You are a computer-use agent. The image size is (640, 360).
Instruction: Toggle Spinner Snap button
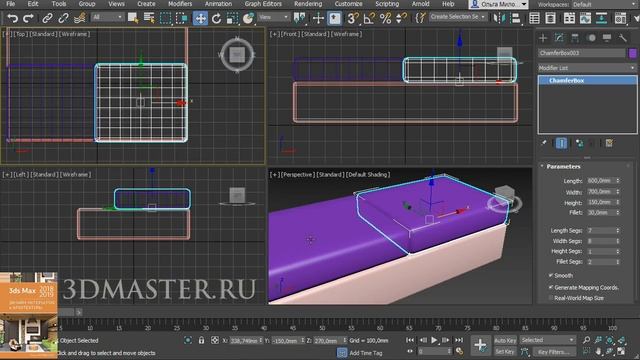(401, 18)
